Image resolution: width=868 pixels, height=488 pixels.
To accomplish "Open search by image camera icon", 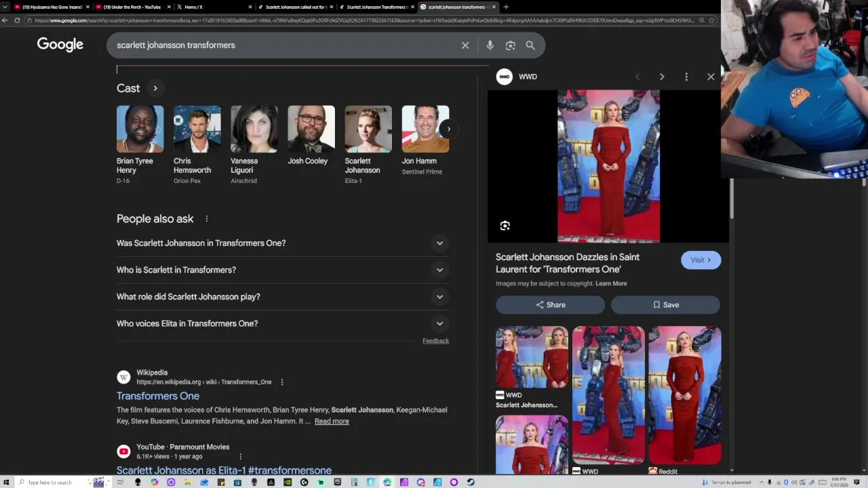I will [x=510, y=45].
